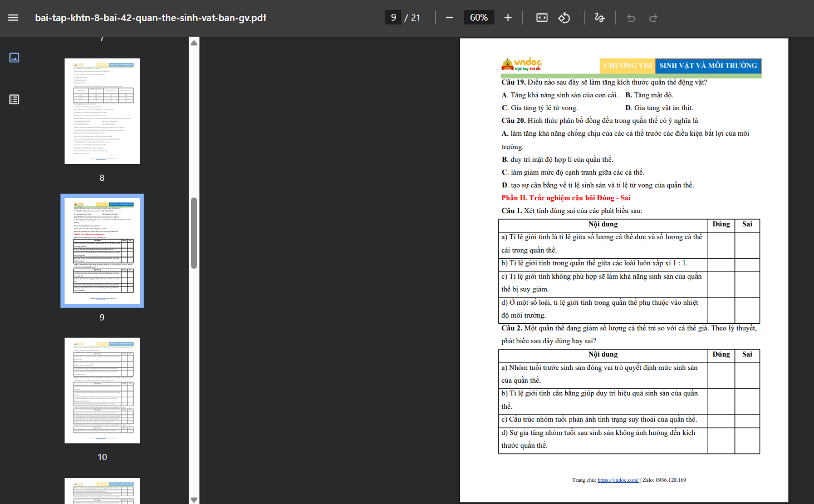Rotate the document counterclockwise

point(564,18)
